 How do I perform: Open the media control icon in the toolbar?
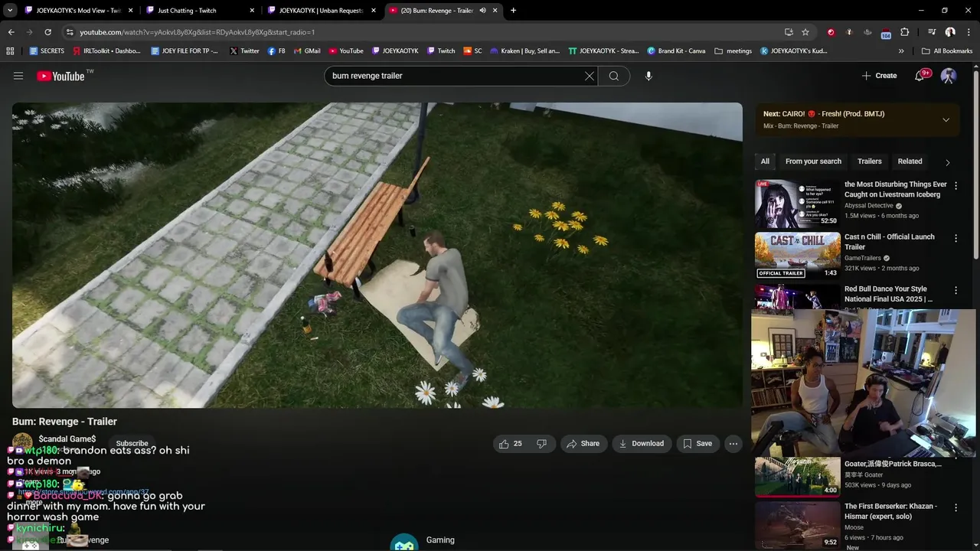point(932,32)
